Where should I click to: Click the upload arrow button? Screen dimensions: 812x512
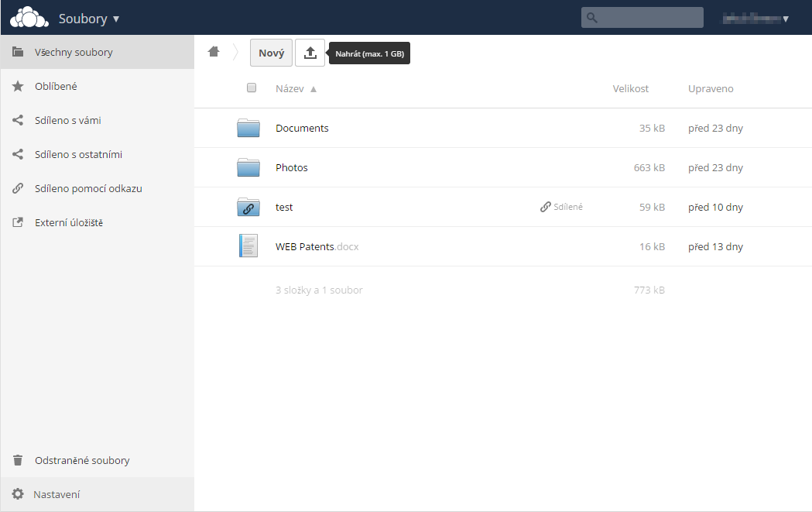point(310,53)
